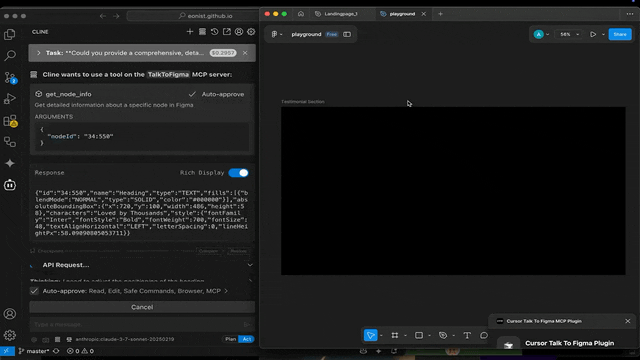Toggle the Rich Display switch

[238, 173]
